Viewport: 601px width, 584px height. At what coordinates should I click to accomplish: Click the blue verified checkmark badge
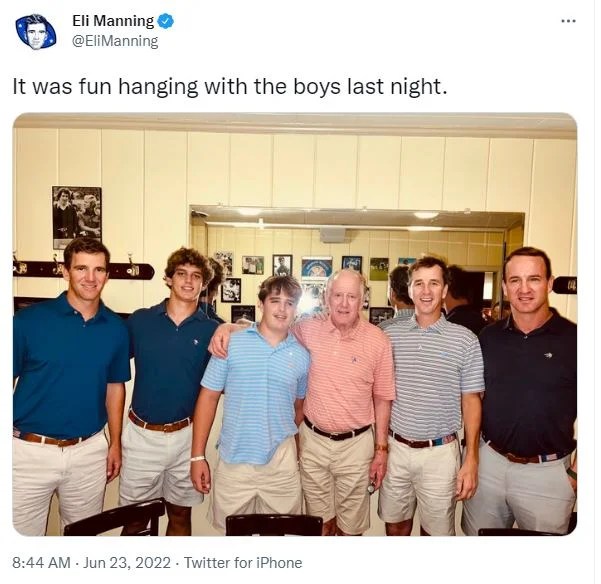coord(166,21)
